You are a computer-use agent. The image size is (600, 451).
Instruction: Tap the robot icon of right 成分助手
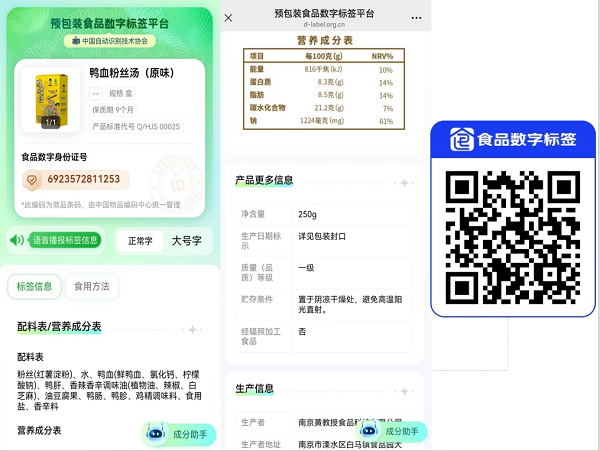pos(369,431)
